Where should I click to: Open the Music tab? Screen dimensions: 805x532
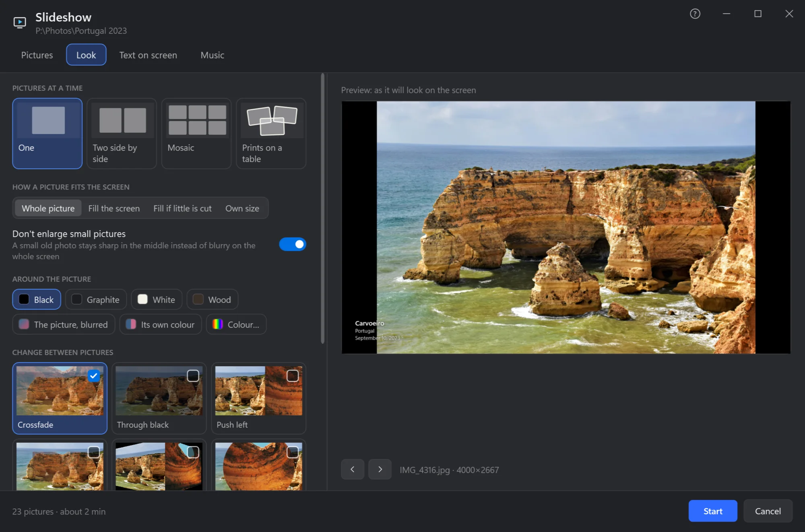coord(213,55)
